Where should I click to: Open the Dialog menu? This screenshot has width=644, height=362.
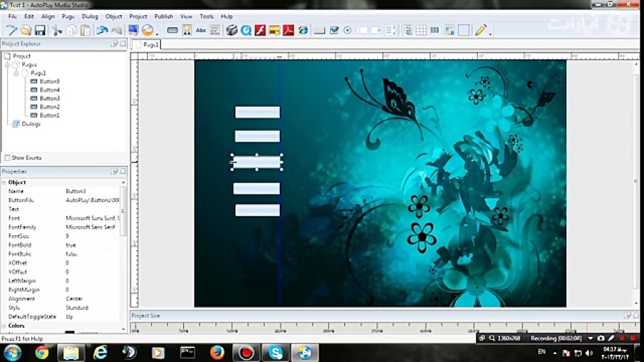coord(89,16)
